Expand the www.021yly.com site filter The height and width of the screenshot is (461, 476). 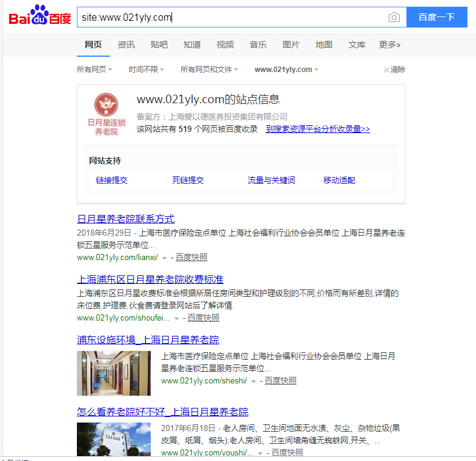pyautogui.click(x=287, y=70)
